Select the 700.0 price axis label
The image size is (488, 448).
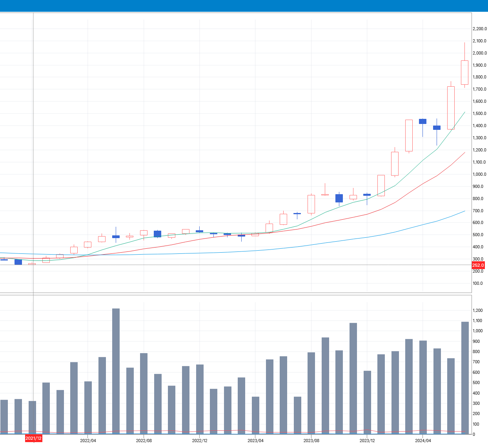click(x=478, y=211)
